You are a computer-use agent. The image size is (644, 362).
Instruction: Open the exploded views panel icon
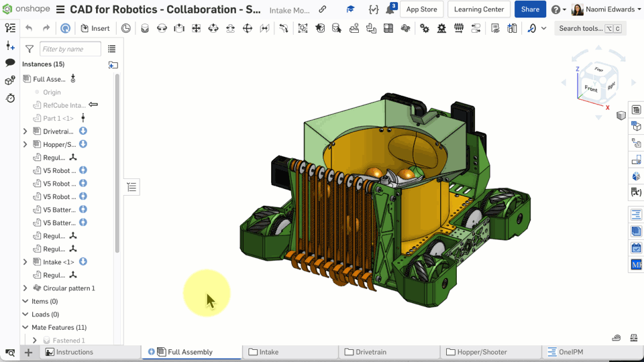(636, 142)
